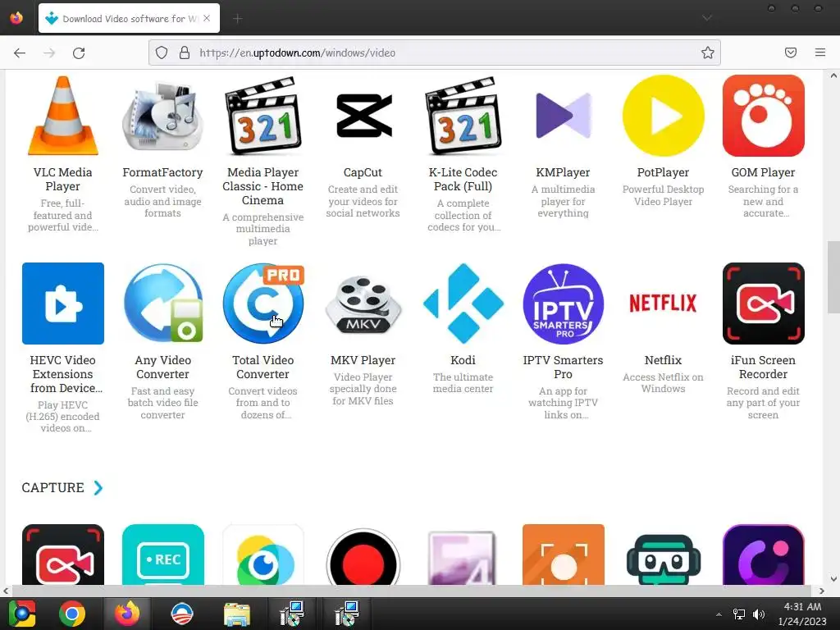The height and width of the screenshot is (630, 840).
Task: Click the vertical scrollbar thumb
Action: (x=833, y=276)
